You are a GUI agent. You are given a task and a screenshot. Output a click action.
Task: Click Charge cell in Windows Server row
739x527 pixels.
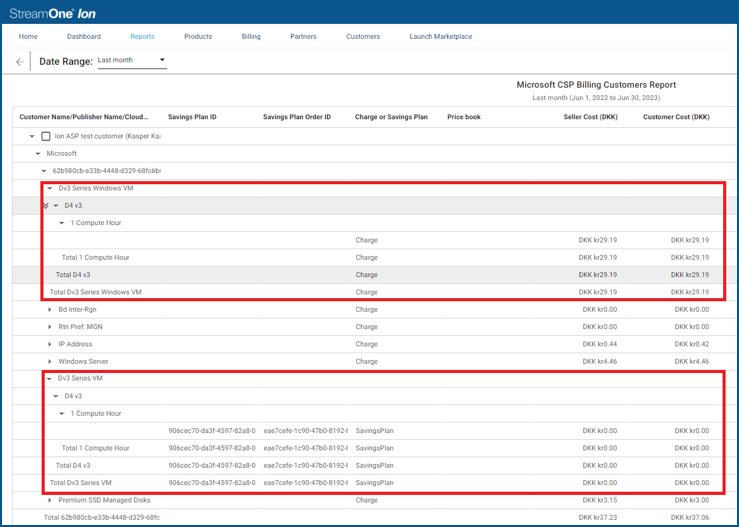367,362
